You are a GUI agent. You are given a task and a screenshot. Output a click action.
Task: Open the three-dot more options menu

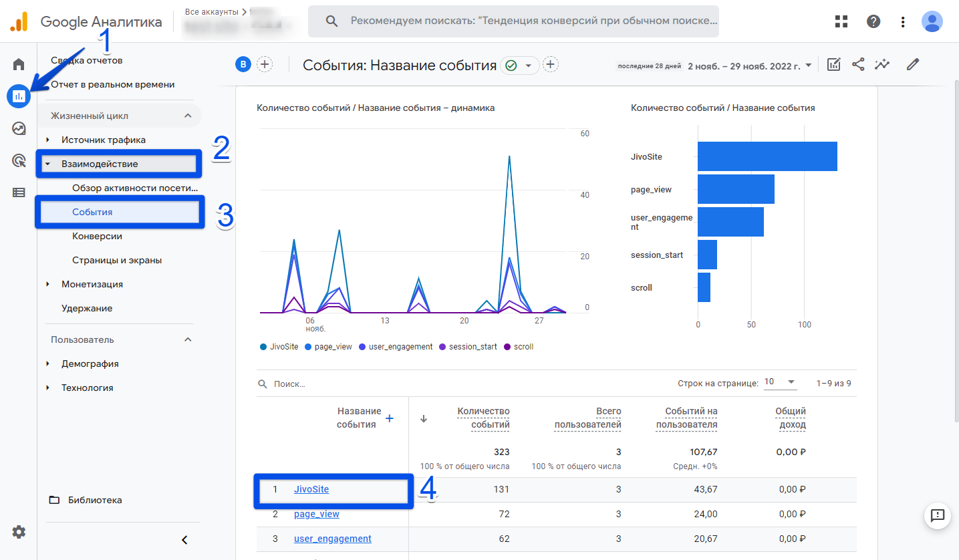903,21
